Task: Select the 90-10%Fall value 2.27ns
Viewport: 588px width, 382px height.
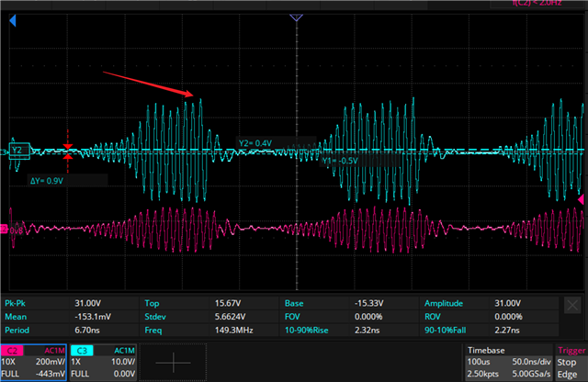Action: (507, 331)
